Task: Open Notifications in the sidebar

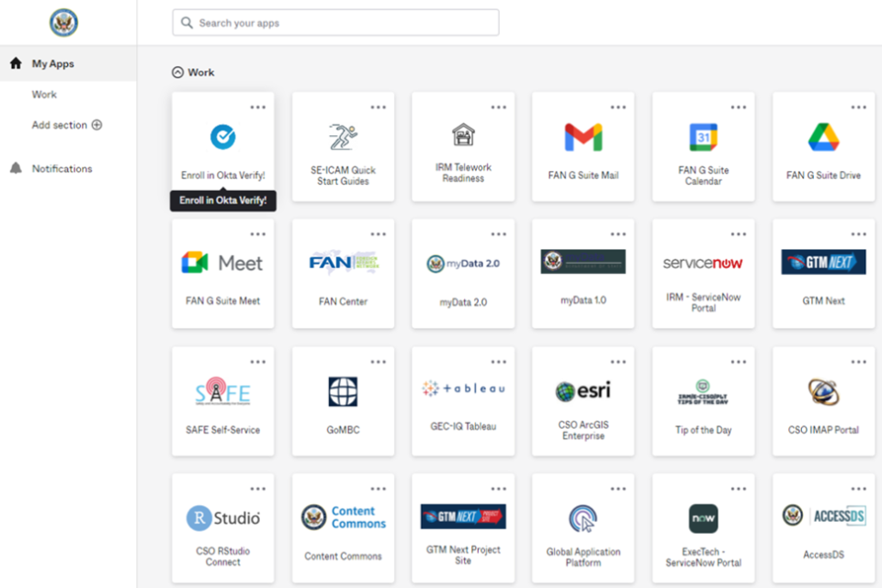Action: point(62,169)
